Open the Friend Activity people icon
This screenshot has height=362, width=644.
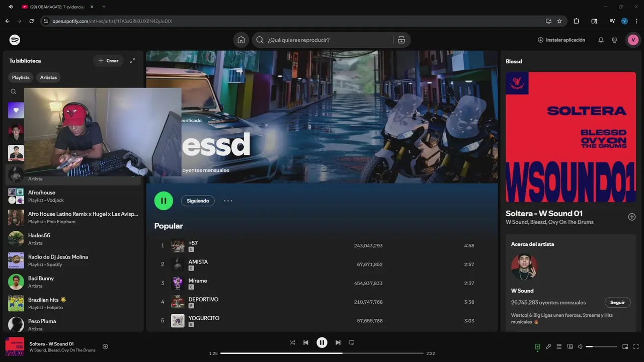614,40
